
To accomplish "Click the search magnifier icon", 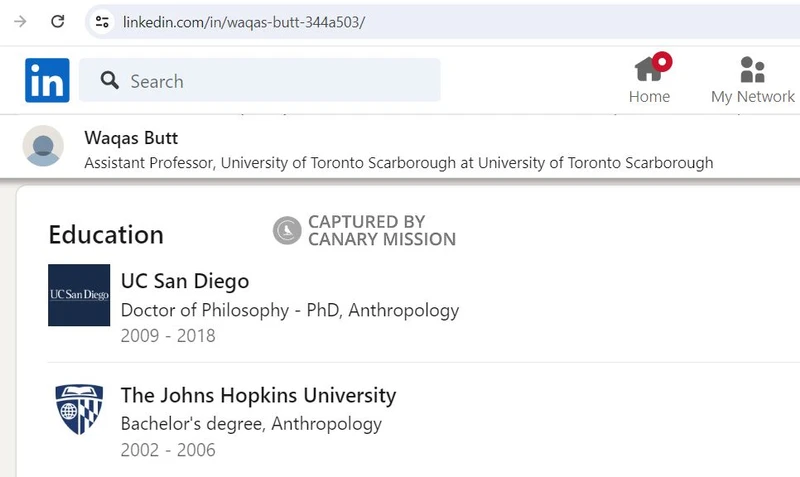I will point(109,80).
